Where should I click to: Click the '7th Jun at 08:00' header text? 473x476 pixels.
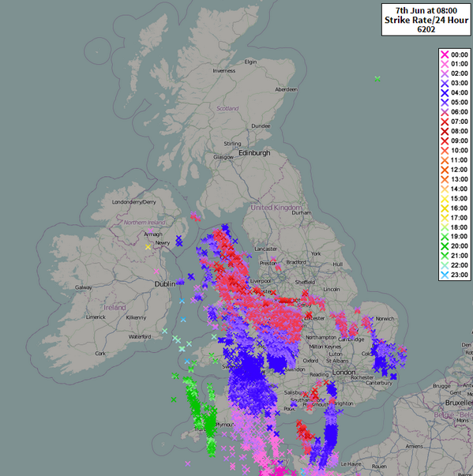pos(426,10)
